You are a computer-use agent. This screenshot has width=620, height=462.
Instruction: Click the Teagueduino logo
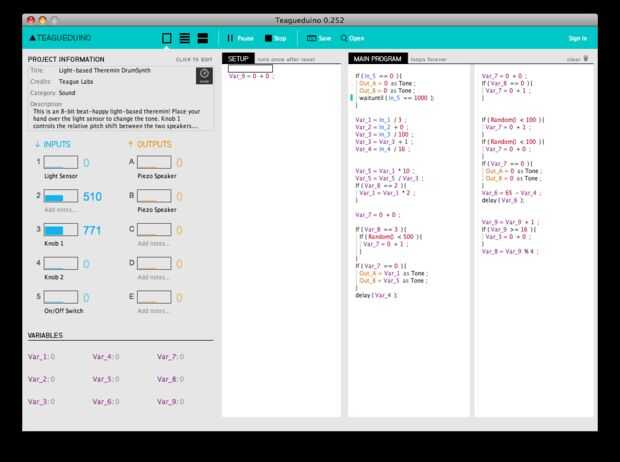tap(60, 38)
